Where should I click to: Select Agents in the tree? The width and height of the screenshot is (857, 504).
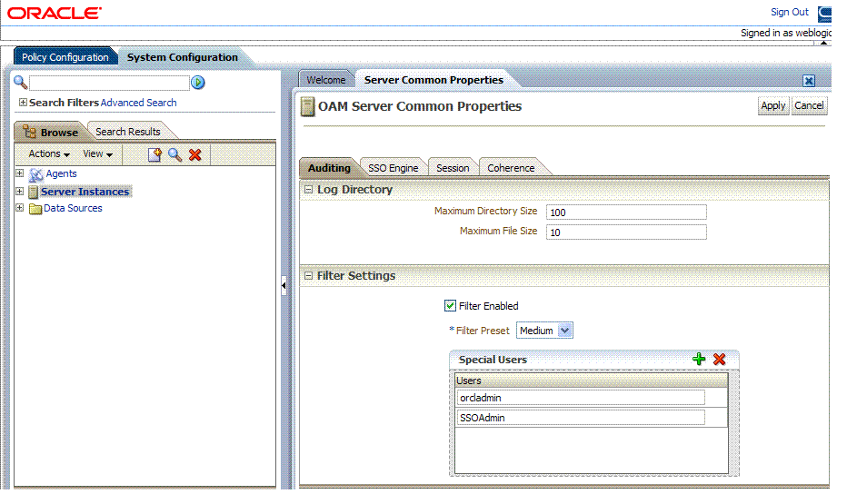[61, 173]
